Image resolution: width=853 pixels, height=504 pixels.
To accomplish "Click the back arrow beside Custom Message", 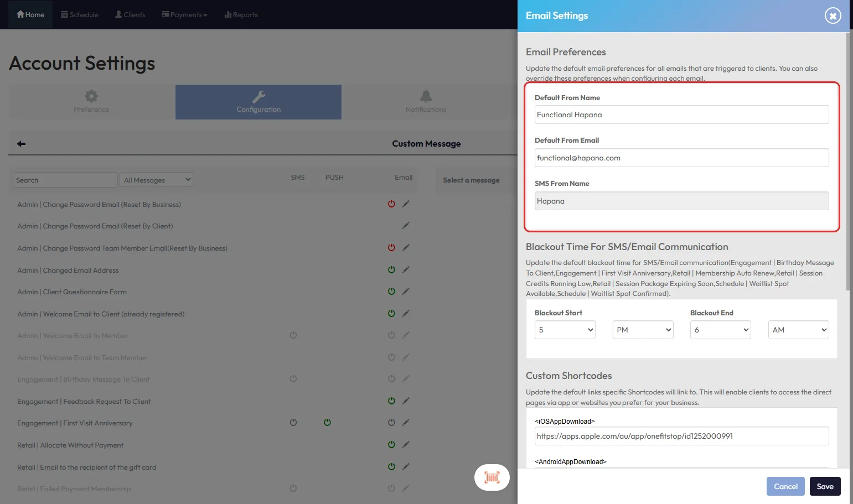I will coord(22,144).
